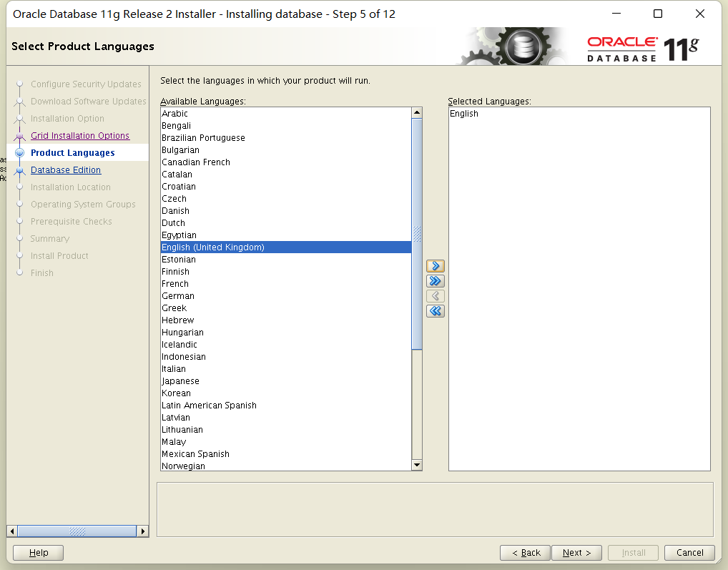Select Brazilian Portuguese language

[x=286, y=138]
